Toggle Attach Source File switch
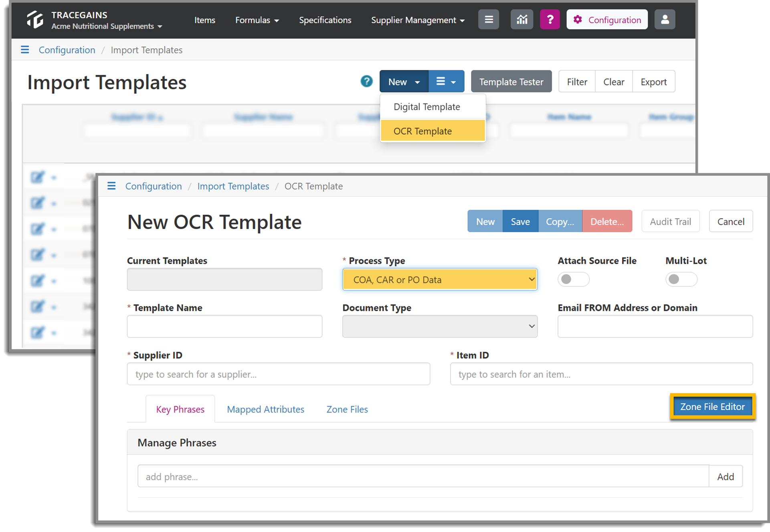Screen dimensions: 770x532 tap(573, 279)
